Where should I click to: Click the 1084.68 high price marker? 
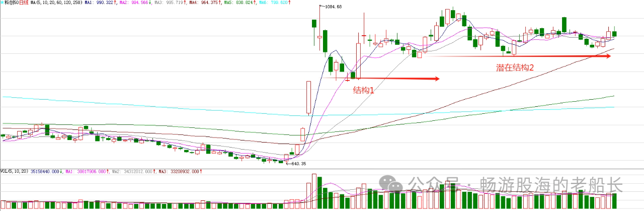[332, 7]
